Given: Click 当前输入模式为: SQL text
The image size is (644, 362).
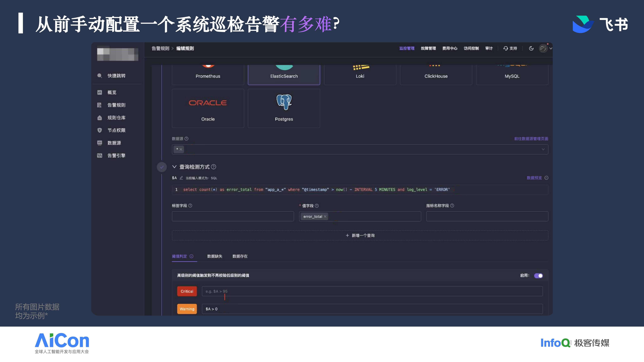Looking at the screenshot, I should coord(201,178).
